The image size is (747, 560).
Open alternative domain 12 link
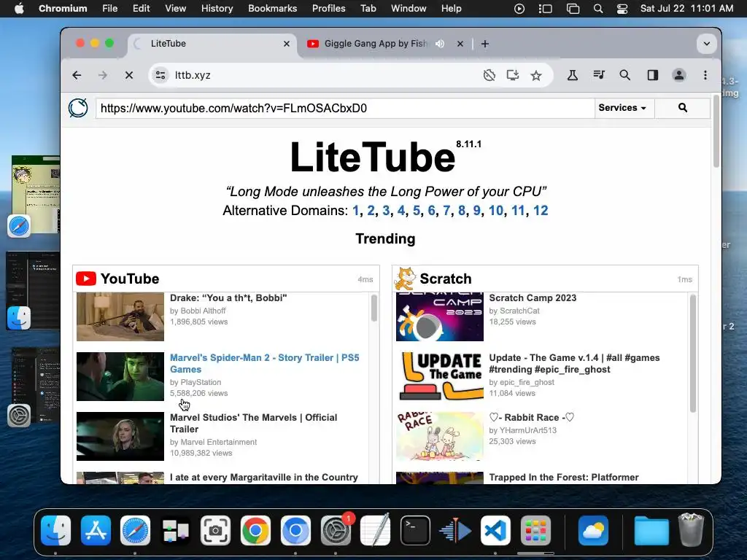(x=541, y=211)
